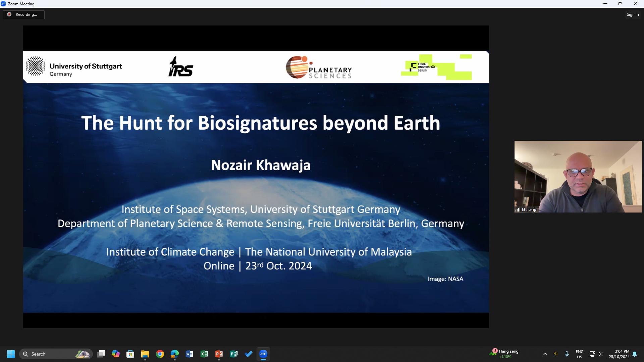
Task: Select khawaja's video thumbnail
Action: [578, 176]
